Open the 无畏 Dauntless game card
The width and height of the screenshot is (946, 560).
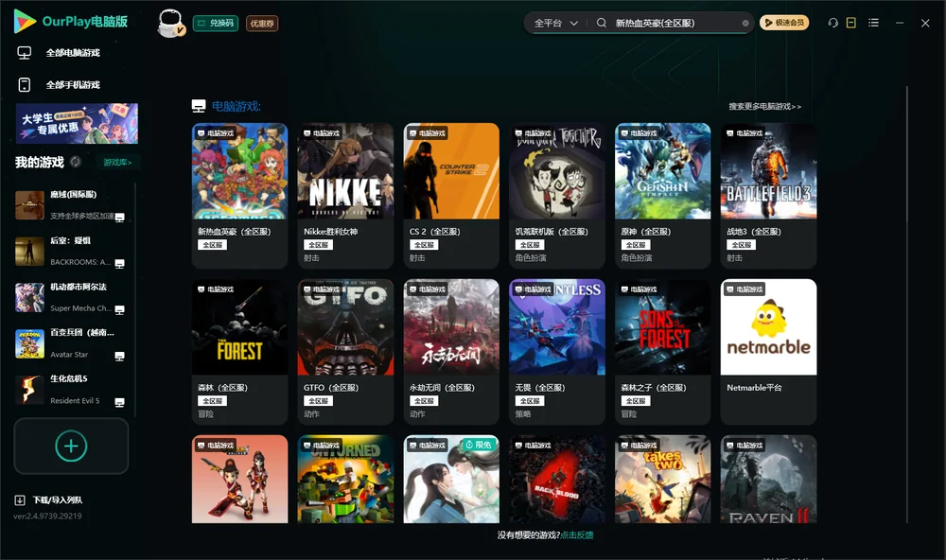[557, 352]
